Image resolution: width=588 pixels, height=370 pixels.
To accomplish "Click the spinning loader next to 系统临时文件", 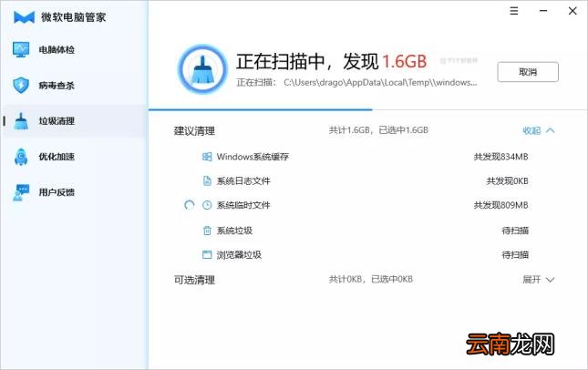I will 190,205.
